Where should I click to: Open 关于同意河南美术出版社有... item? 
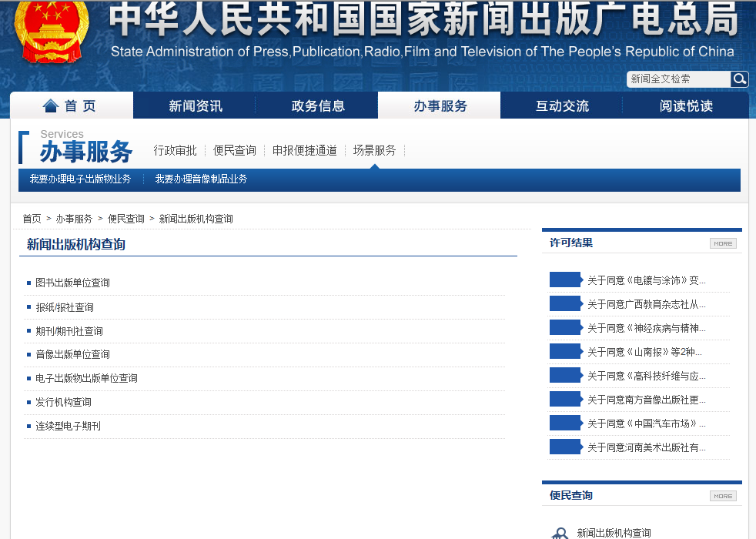(646, 447)
